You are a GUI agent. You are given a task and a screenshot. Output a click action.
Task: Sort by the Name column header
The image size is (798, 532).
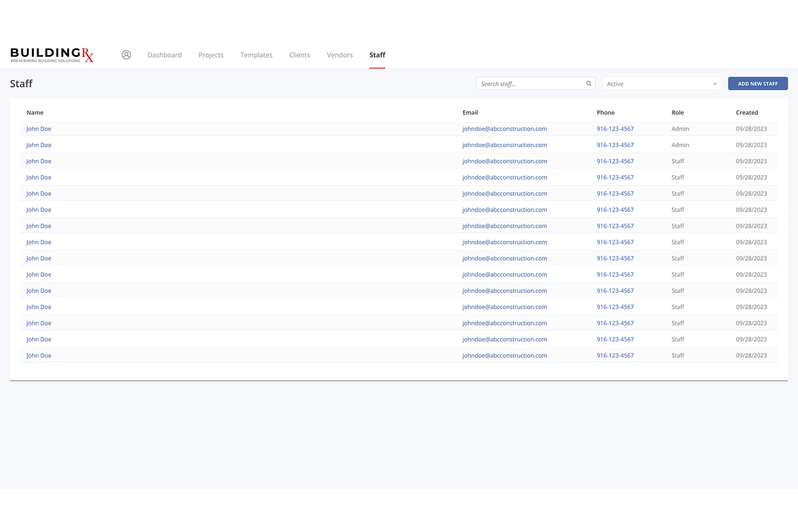coord(35,113)
